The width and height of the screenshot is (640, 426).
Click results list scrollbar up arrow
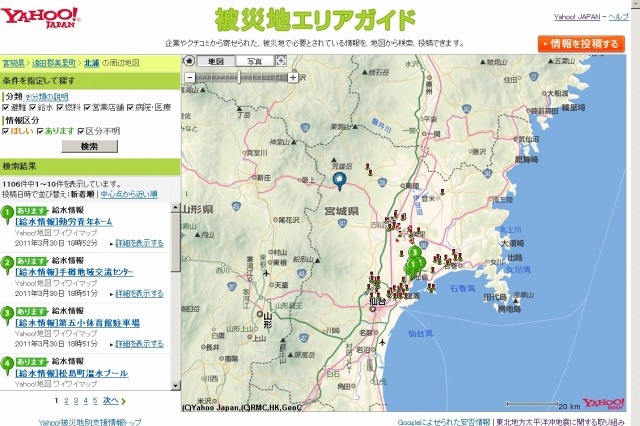[176, 207]
